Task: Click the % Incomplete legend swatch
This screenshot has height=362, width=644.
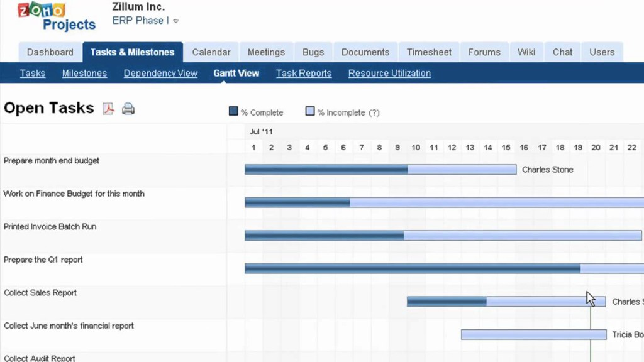Action: pos(310,111)
